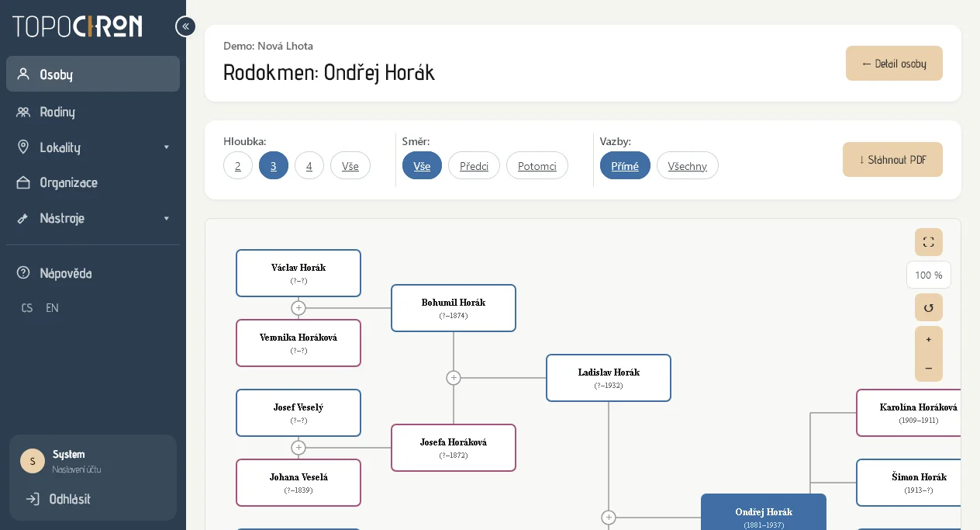Select the Veronika Horáková node
This screenshot has width=980, height=530.
click(298, 343)
